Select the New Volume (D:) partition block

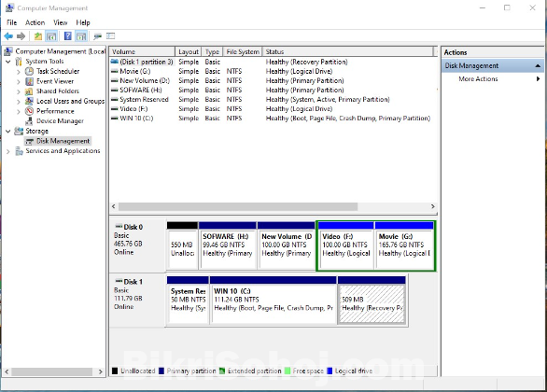(x=287, y=245)
